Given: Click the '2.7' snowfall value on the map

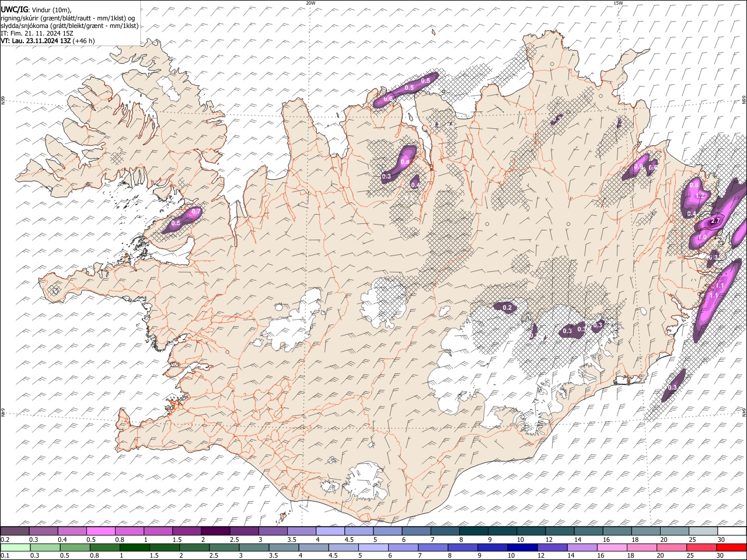Looking at the screenshot, I should [715, 221].
